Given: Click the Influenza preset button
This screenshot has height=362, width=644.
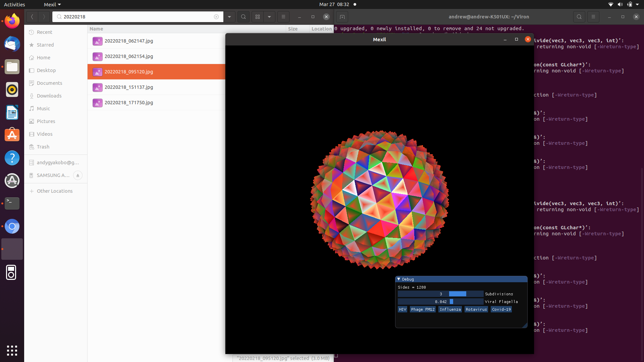Looking at the screenshot, I should 450,309.
